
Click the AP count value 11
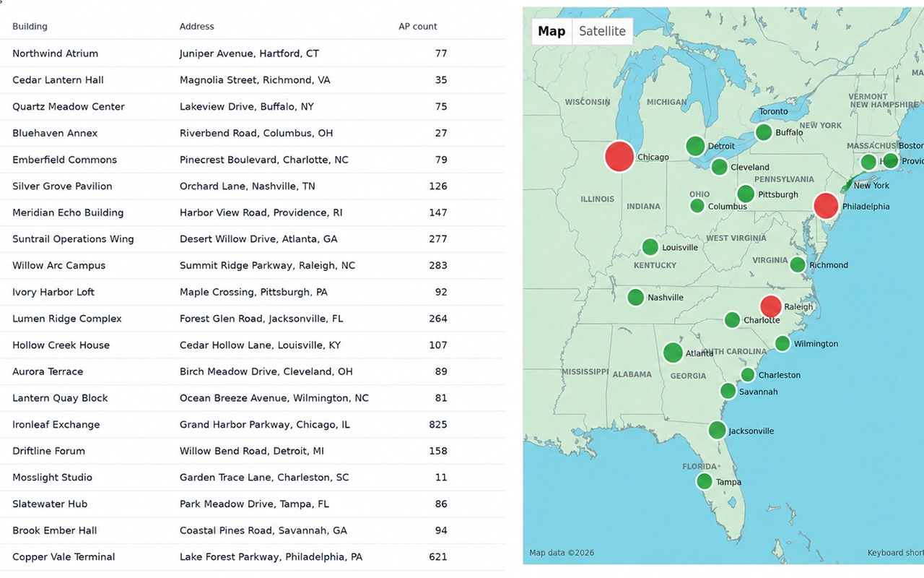441,478
